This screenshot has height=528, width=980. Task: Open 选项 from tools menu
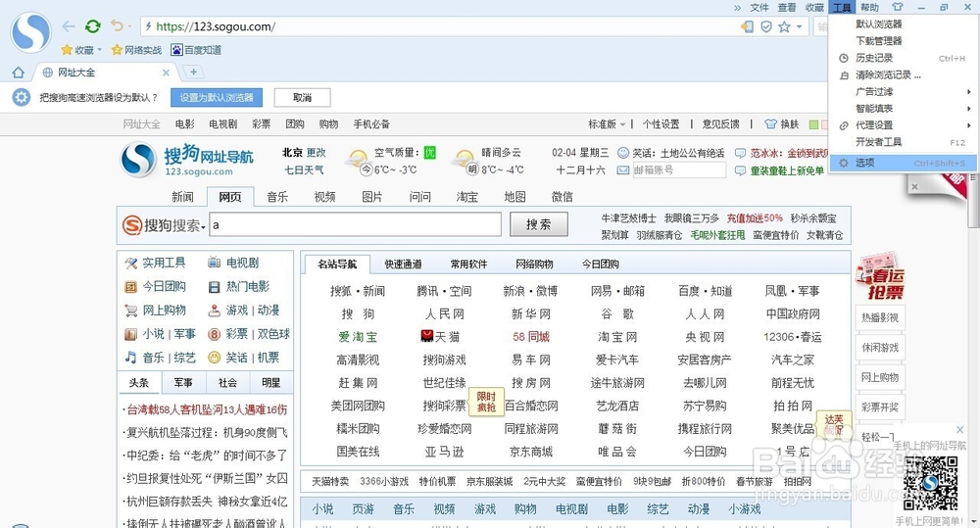[903, 163]
